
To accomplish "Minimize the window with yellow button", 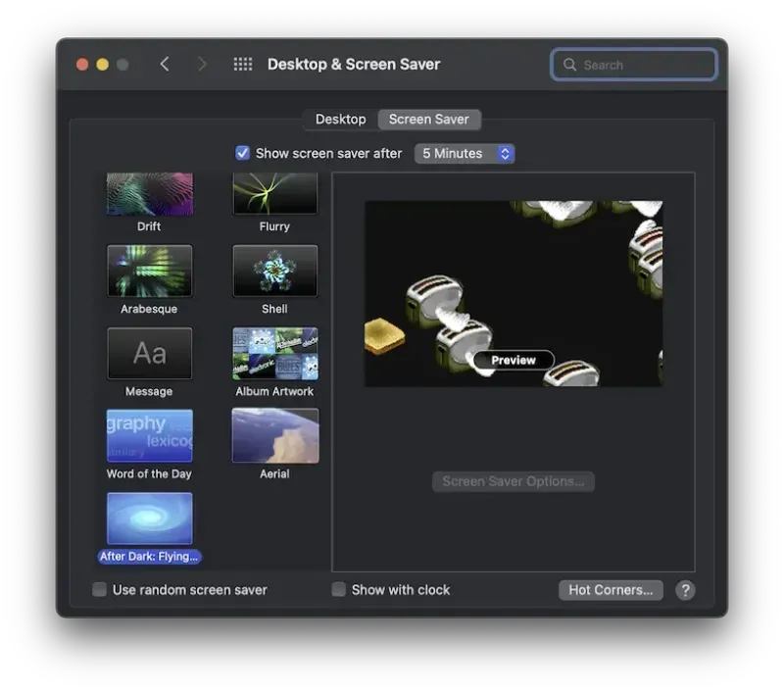I will [x=103, y=65].
